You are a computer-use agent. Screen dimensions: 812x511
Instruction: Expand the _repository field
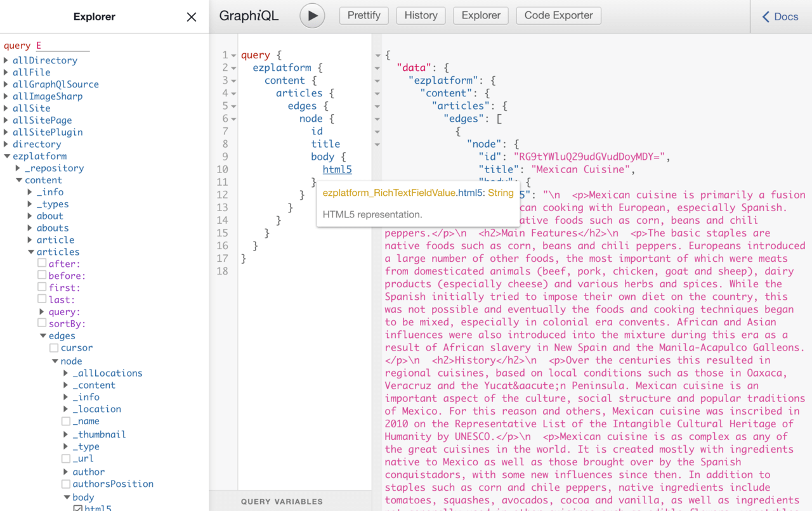pos(18,169)
